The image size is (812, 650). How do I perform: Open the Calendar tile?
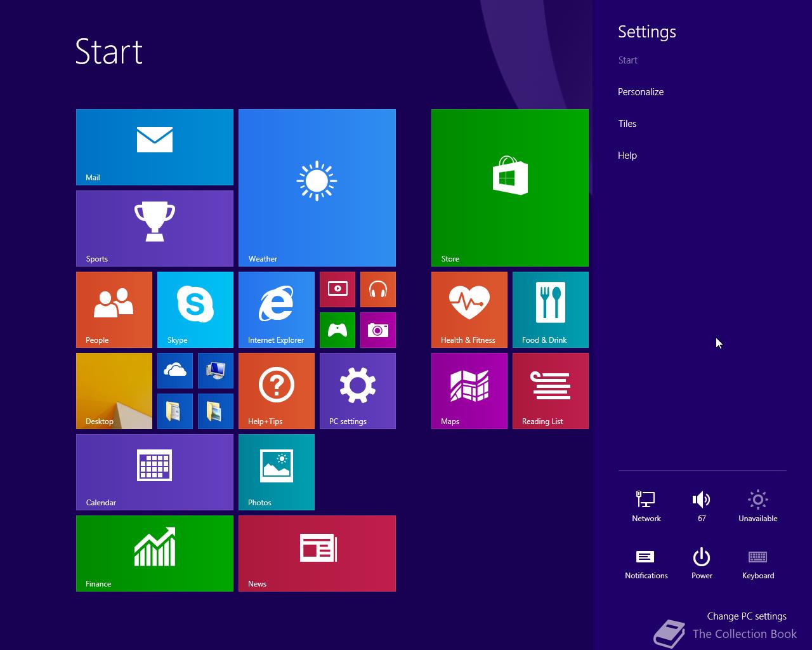[155, 472]
